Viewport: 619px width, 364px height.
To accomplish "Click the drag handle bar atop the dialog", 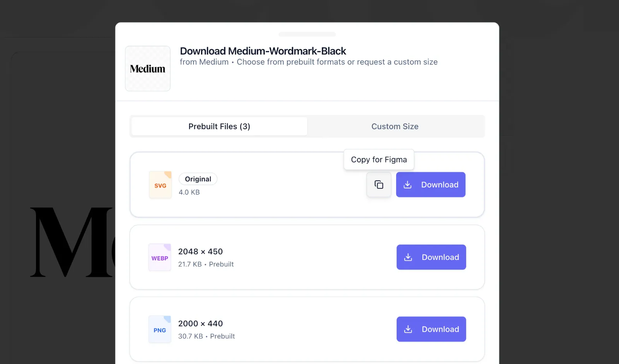I will point(307,34).
